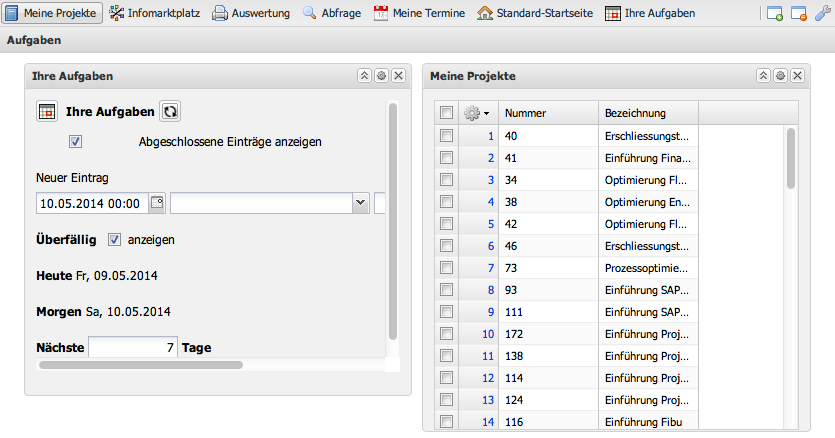Open the Neuer Eintrag combo box dropdown

[360, 203]
